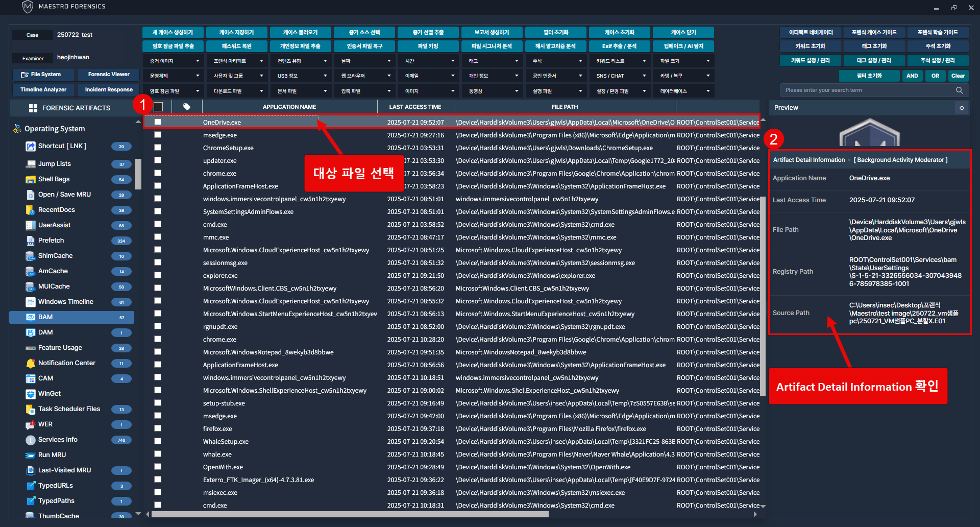
Task: Click the Prefetch artifact icon
Action: click(30, 241)
